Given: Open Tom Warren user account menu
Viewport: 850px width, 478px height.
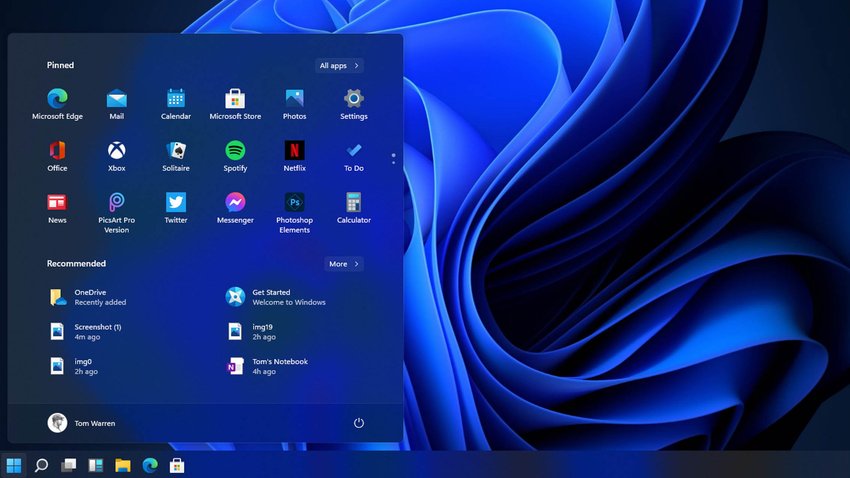Looking at the screenshot, I should [81, 423].
